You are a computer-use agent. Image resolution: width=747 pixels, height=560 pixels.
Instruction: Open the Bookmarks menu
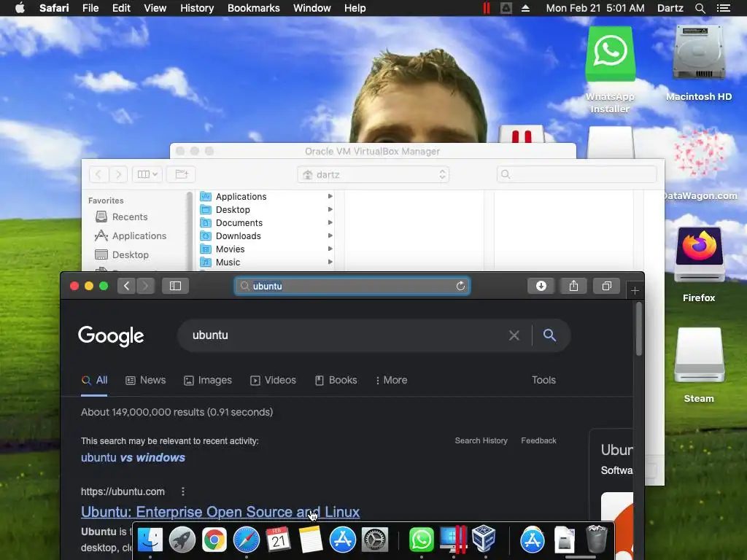pos(253,8)
